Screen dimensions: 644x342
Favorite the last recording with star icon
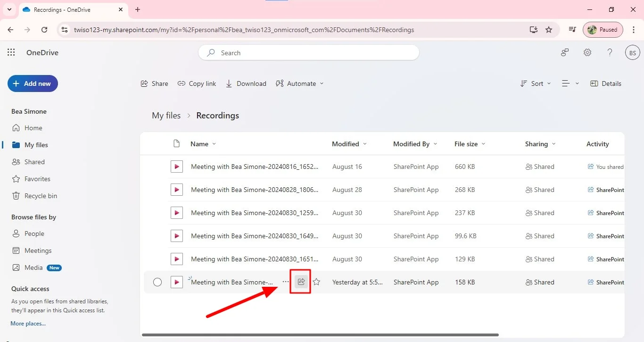click(x=316, y=282)
